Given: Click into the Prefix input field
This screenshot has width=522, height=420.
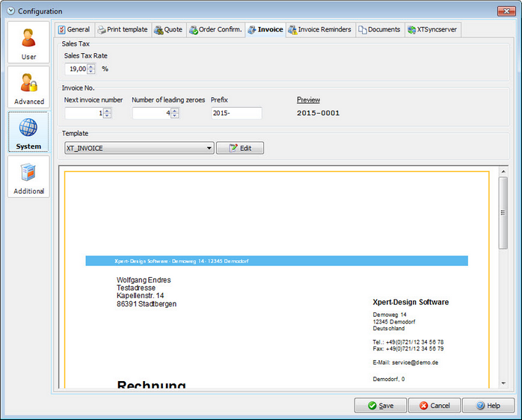Looking at the screenshot, I should 236,113.
